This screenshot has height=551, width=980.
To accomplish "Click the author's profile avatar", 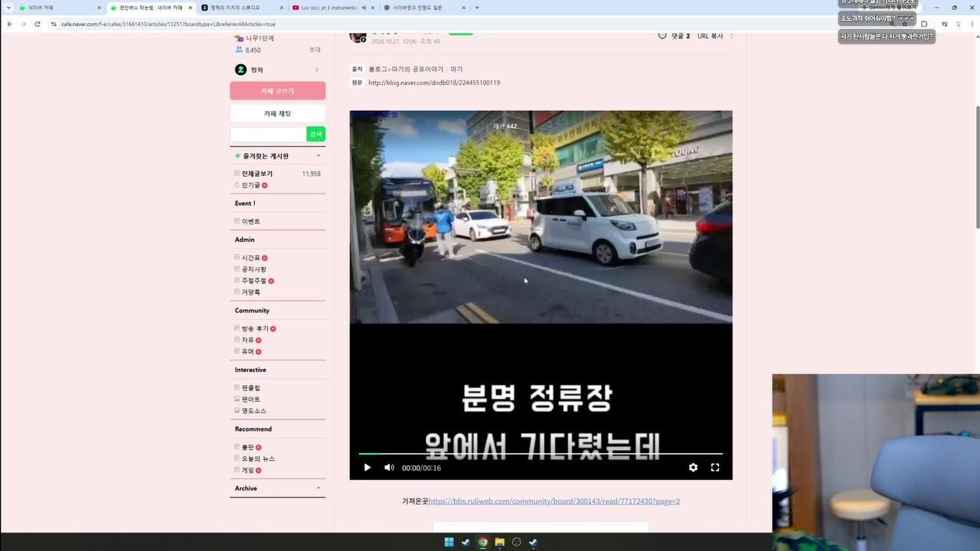I will (358, 36).
